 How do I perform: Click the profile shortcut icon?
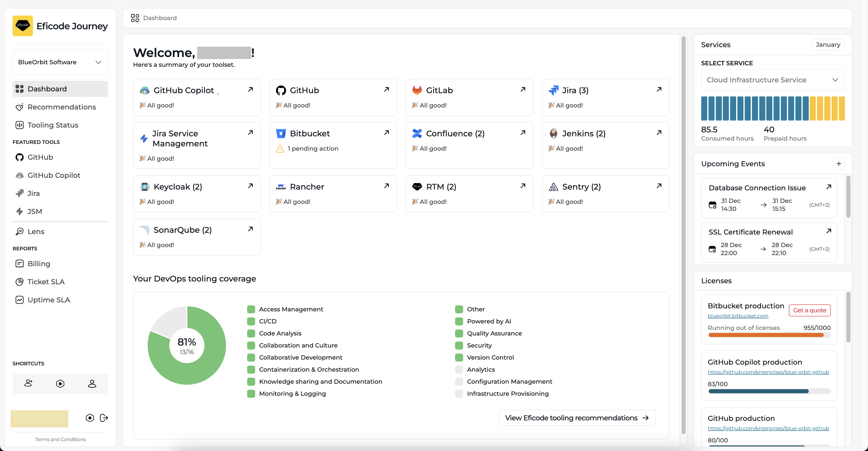coord(92,383)
